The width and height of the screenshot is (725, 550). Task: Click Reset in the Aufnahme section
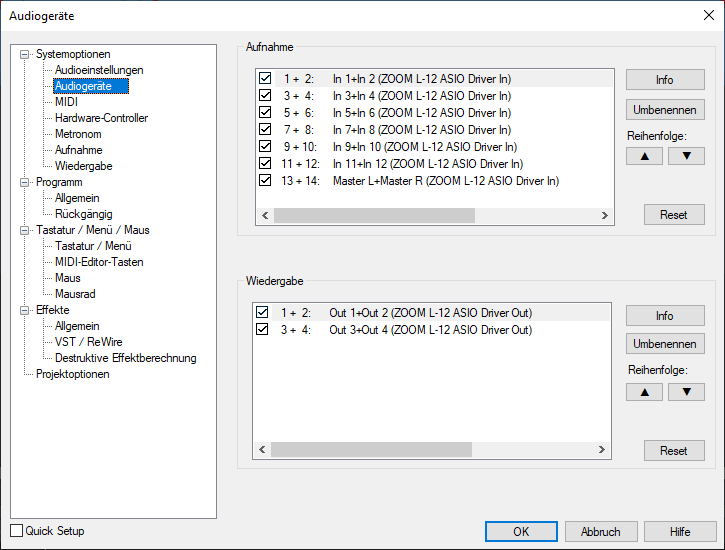(674, 215)
